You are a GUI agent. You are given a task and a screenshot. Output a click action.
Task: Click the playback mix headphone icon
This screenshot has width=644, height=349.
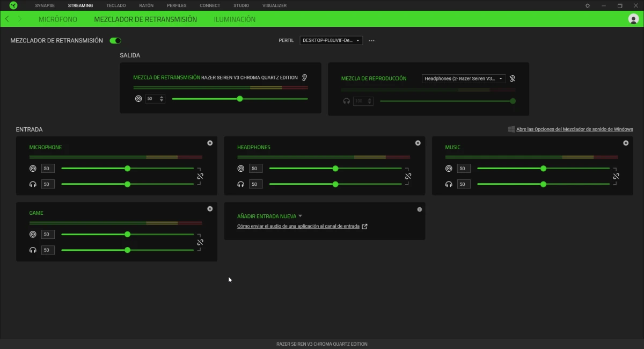pos(347,101)
